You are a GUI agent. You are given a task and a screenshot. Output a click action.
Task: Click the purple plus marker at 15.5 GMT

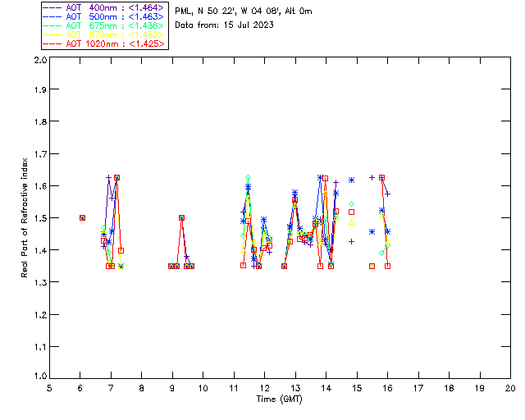coord(372,177)
